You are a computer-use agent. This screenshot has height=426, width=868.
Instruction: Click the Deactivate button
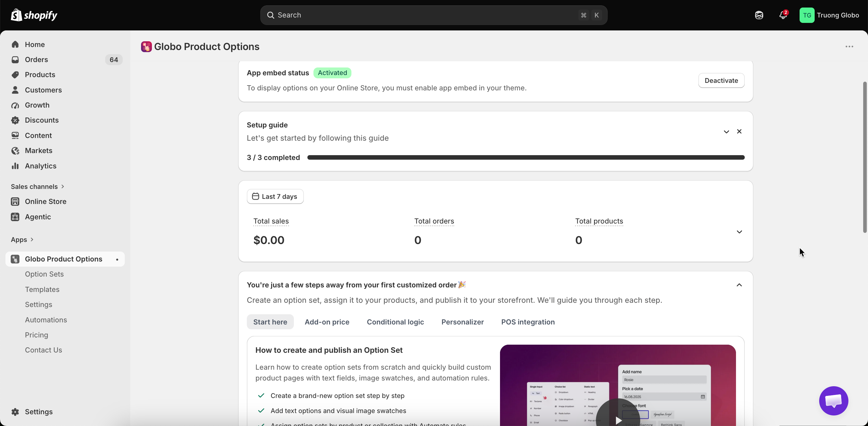click(721, 80)
